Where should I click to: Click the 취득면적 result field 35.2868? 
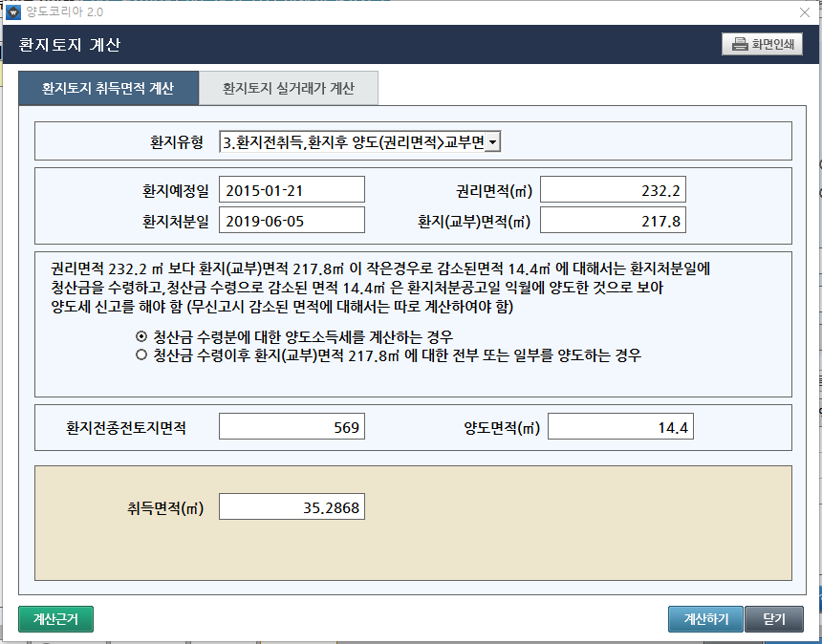[x=292, y=506]
